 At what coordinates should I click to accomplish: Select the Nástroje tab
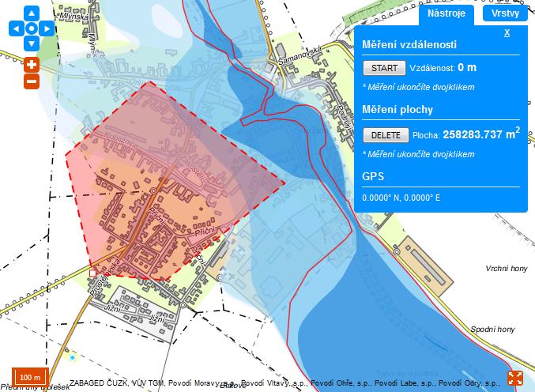click(x=446, y=13)
